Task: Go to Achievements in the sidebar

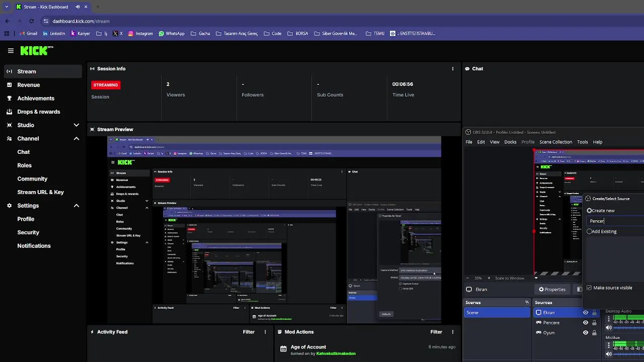Action: point(43,99)
